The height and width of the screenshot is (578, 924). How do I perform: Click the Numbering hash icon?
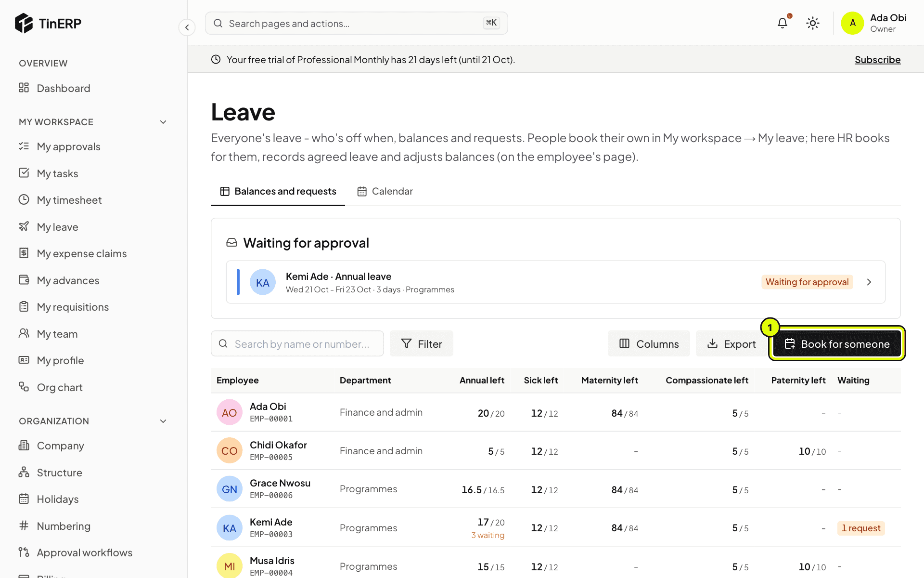click(24, 525)
